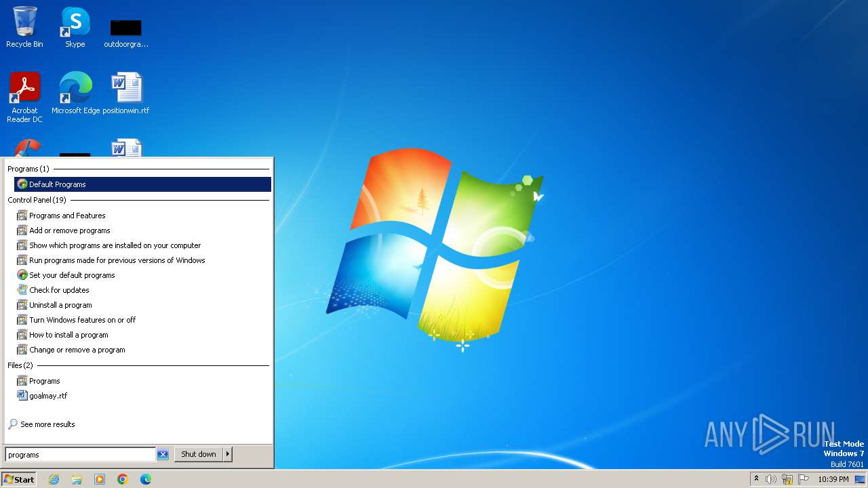Click the Start button
Image resolution: width=868 pixels, height=488 pixels.
[18, 479]
